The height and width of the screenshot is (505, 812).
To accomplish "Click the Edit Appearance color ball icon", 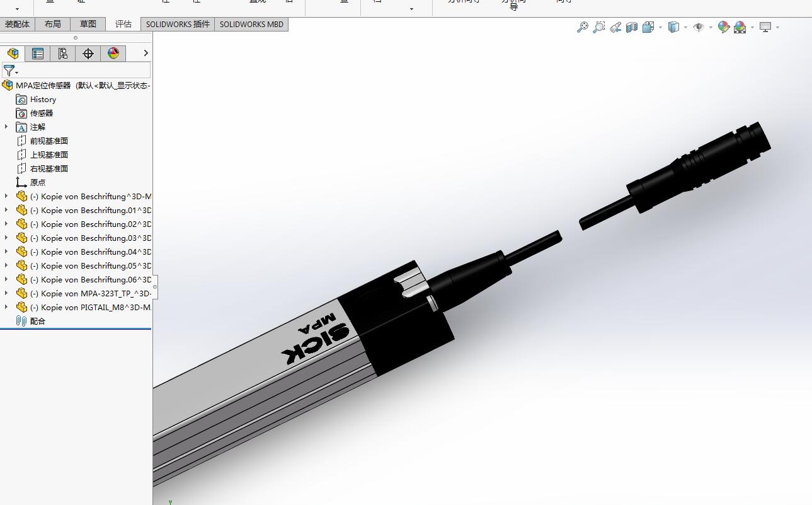I will [x=724, y=27].
